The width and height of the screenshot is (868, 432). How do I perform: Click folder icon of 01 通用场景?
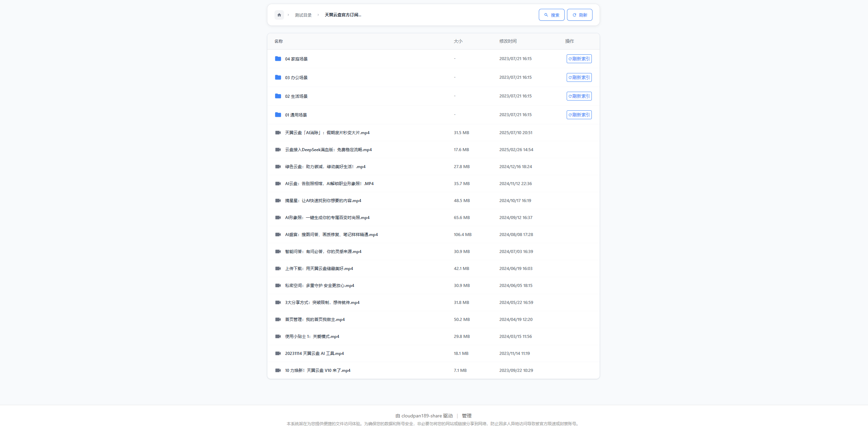(x=278, y=115)
